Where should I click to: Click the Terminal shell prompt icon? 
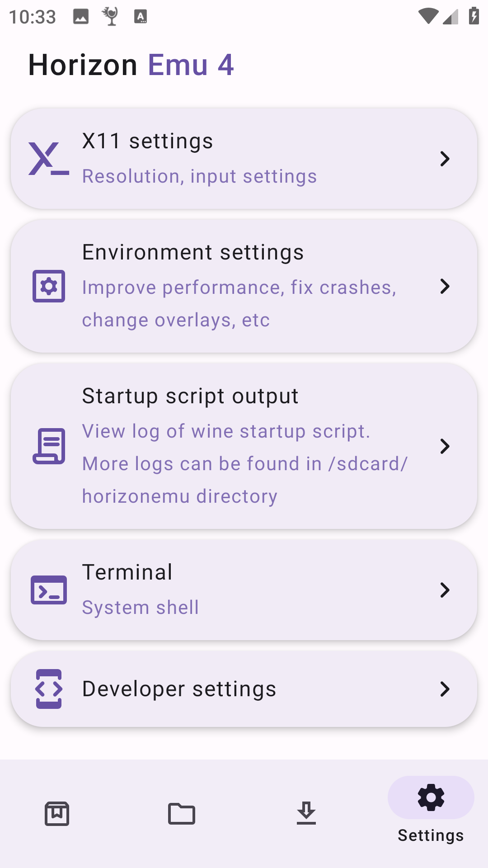49,590
